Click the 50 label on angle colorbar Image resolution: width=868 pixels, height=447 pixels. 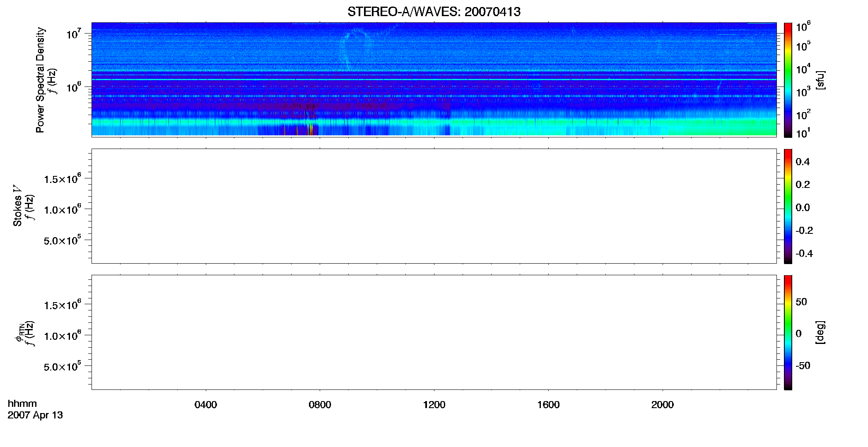click(x=801, y=302)
